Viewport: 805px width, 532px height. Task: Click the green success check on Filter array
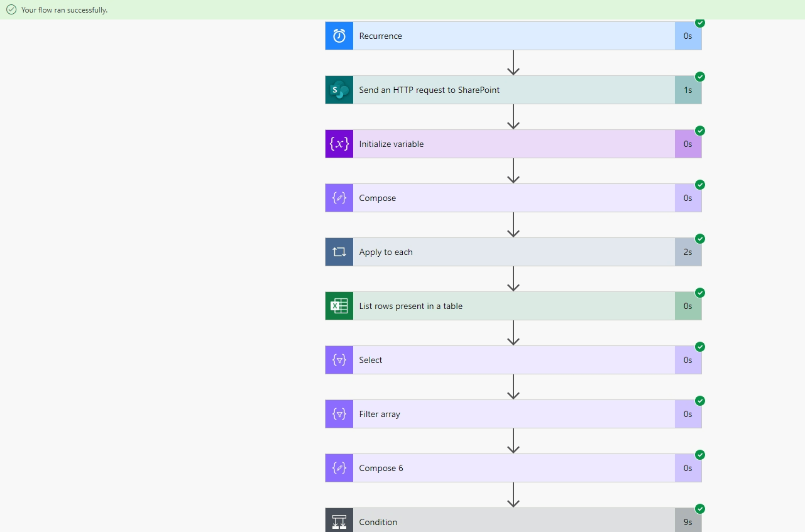(x=700, y=401)
